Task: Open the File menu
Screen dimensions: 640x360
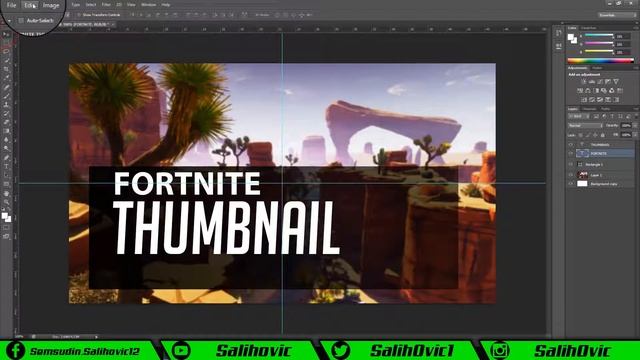Action: point(11,5)
